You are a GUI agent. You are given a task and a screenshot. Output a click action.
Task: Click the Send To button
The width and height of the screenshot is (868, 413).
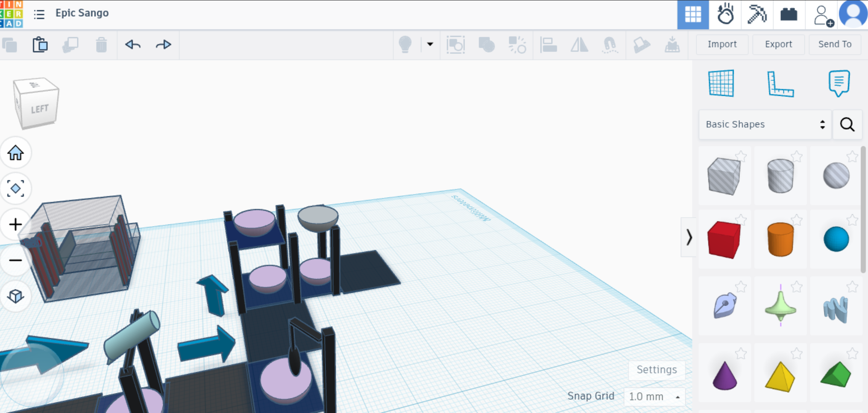coord(835,44)
